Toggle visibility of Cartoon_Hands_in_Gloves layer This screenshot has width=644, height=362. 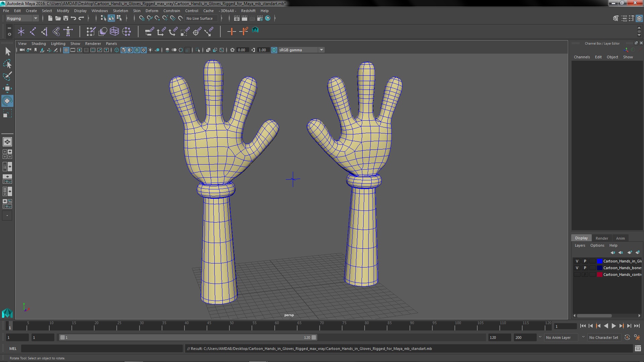click(x=577, y=261)
